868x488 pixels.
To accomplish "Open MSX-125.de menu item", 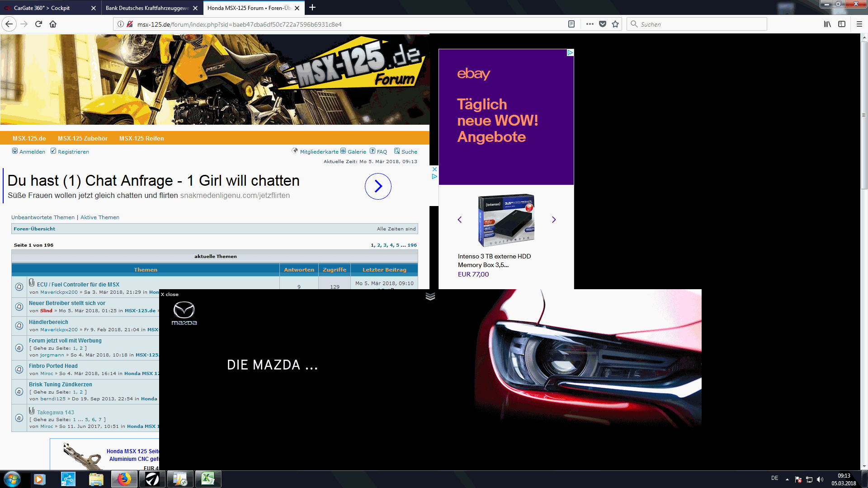I will click(x=29, y=138).
